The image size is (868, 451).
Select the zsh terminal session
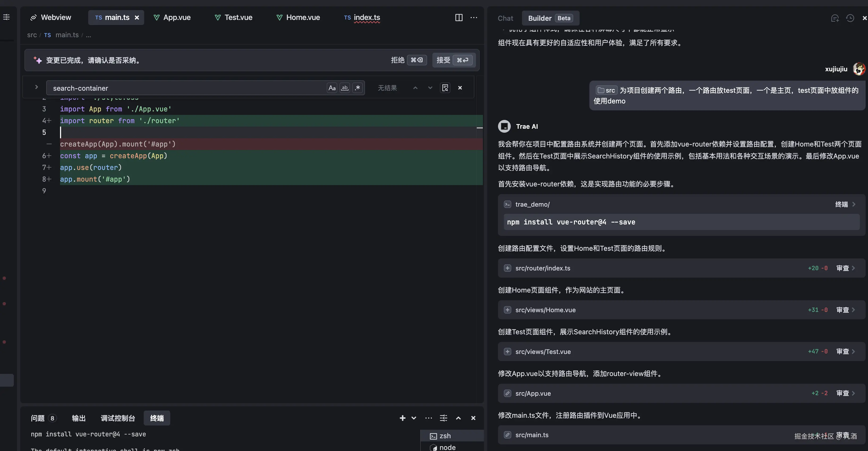point(445,436)
